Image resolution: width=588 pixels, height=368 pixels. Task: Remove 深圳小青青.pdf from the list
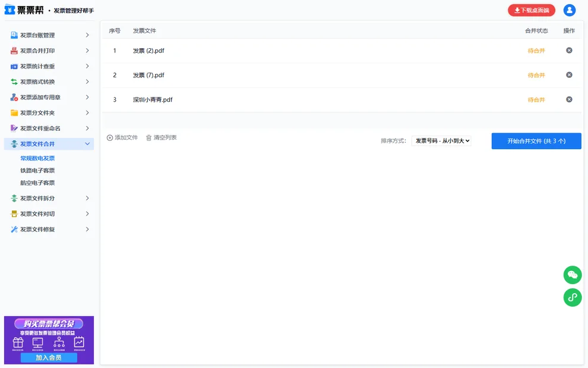click(569, 99)
